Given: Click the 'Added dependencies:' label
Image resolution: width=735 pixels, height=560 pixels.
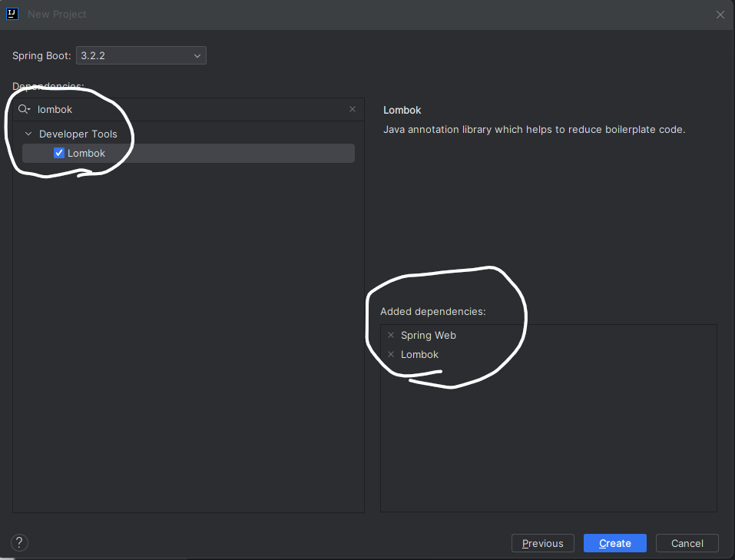Looking at the screenshot, I should (433, 311).
